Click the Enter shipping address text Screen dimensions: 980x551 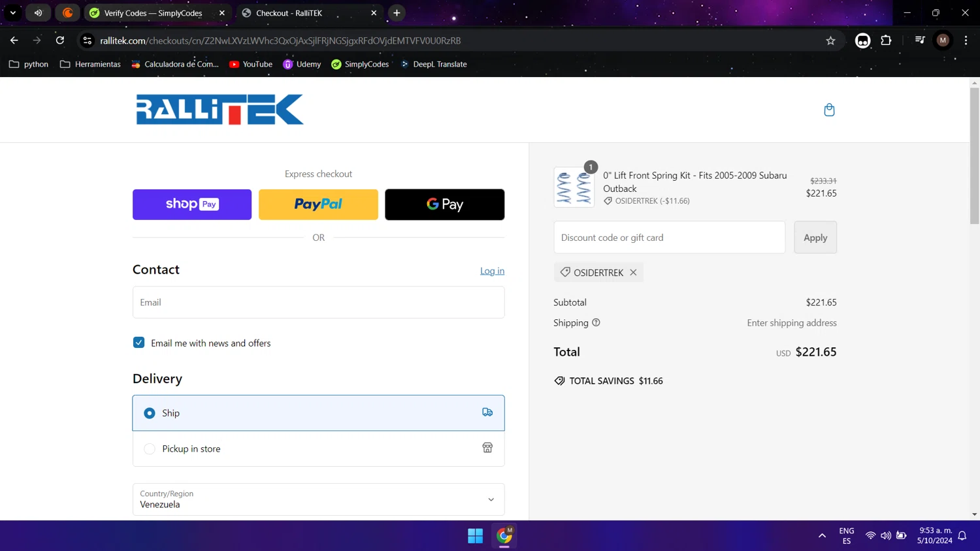pos(792,323)
